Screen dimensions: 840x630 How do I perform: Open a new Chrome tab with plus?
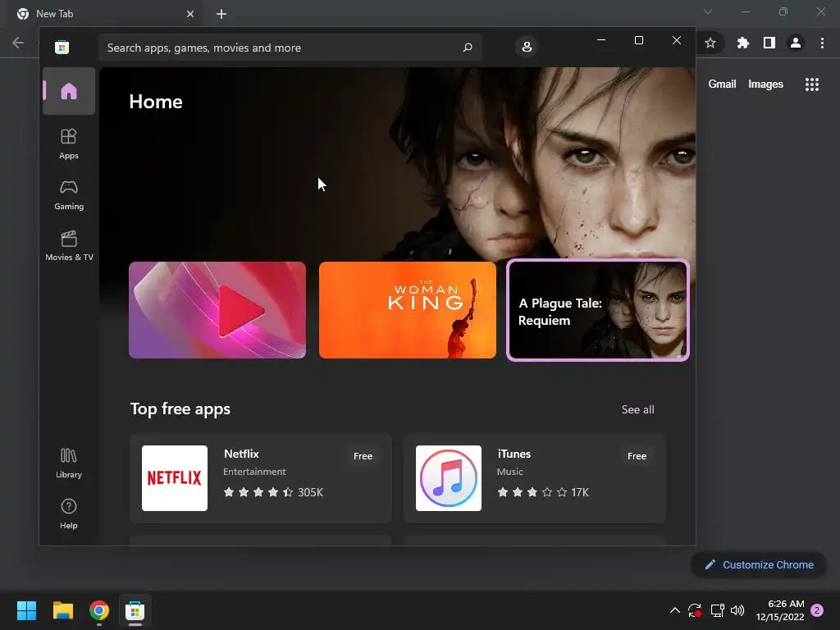[x=221, y=14]
